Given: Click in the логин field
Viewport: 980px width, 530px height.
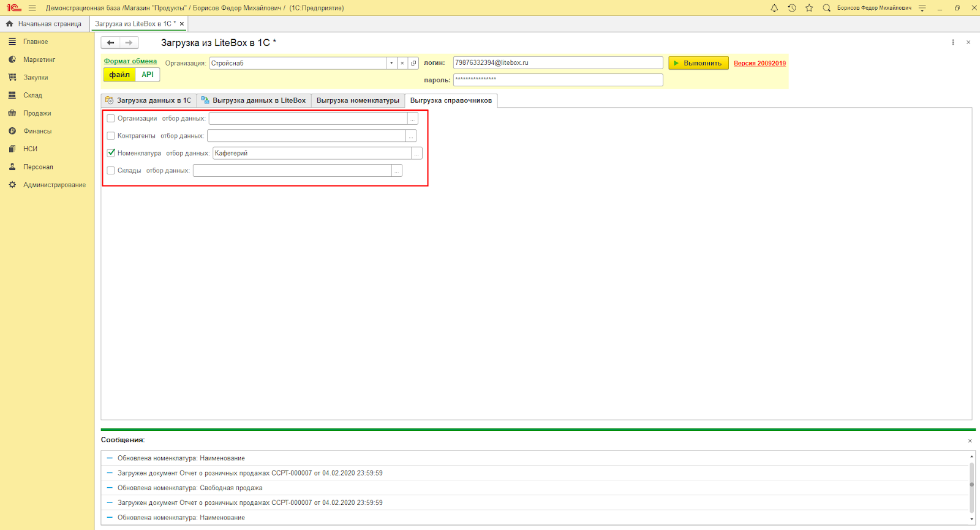Looking at the screenshot, I should click(558, 62).
